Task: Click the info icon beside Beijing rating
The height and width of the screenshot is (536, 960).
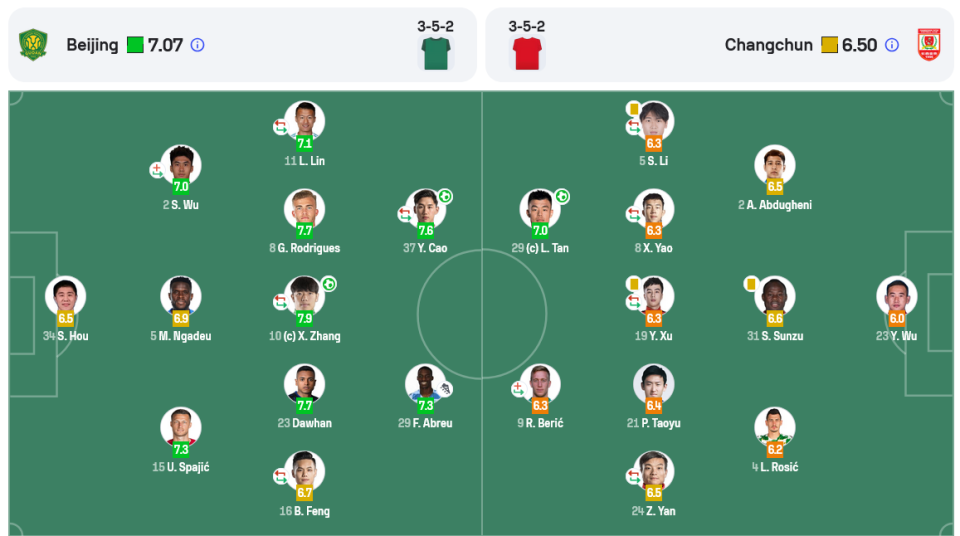Action: pos(197,45)
